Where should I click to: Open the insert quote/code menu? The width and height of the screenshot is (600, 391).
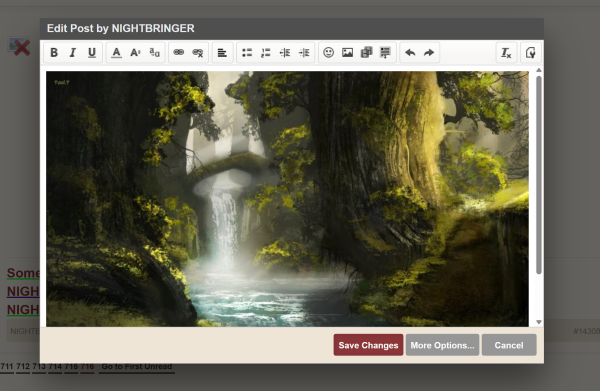(385, 52)
